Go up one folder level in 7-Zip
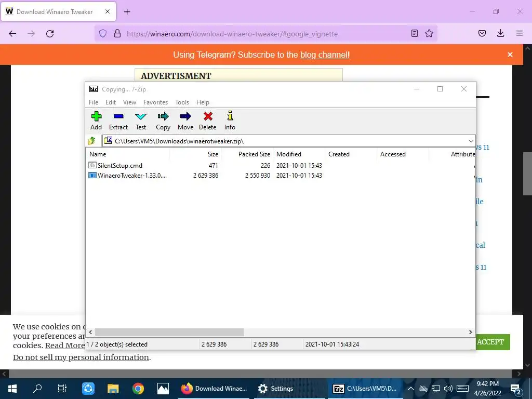 pos(92,141)
